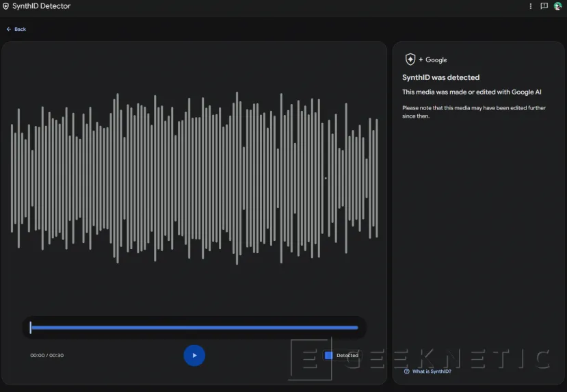Click the 00:00 / 00:30 time readout
The width and height of the screenshot is (567, 392).
coord(47,356)
